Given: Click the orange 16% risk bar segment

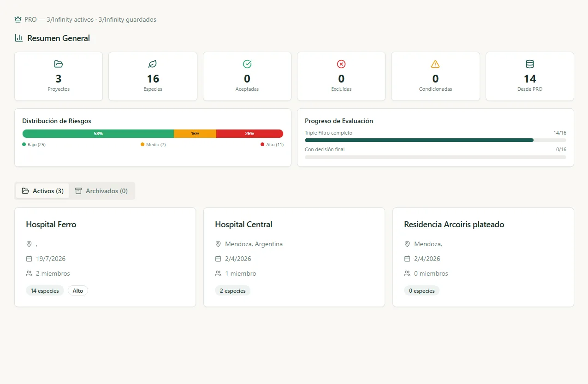Looking at the screenshot, I should [x=195, y=134].
